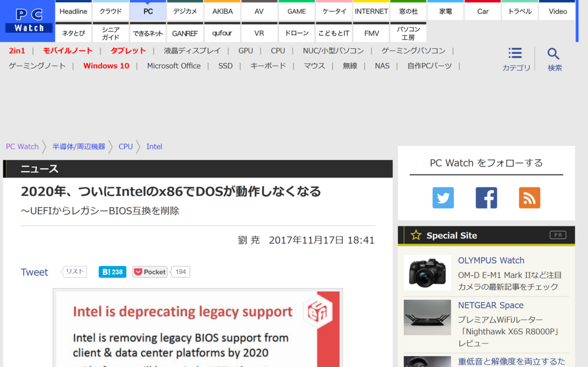This screenshot has width=588, height=367.
Task: Open the GPU category link
Action: tap(246, 51)
